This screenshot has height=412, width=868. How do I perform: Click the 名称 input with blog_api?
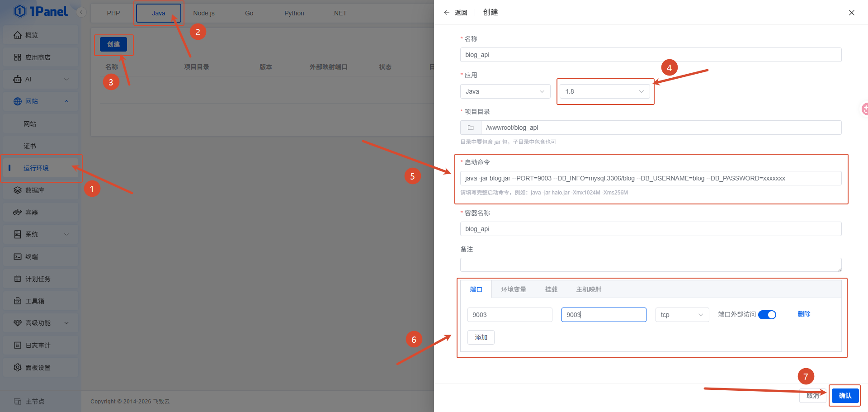(x=651, y=55)
